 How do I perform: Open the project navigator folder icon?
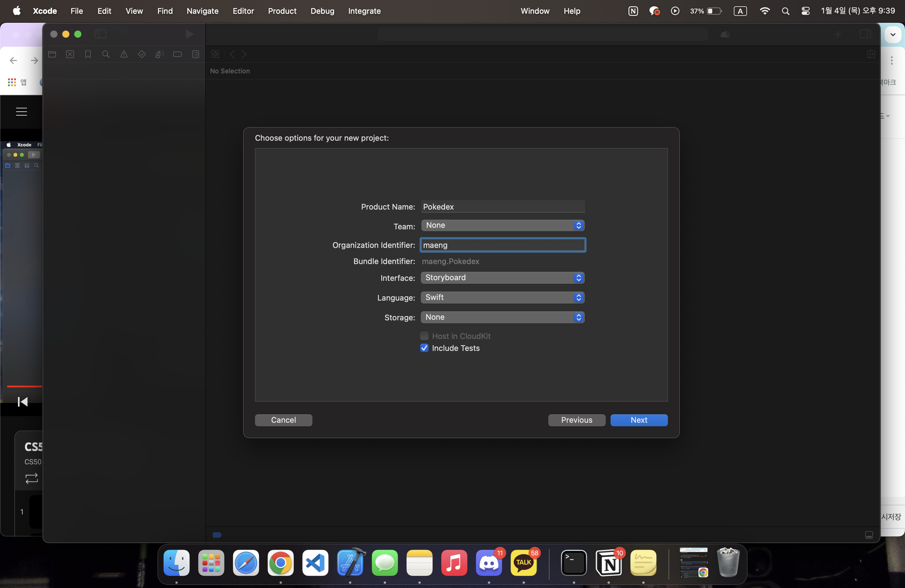(x=52, y=54)
